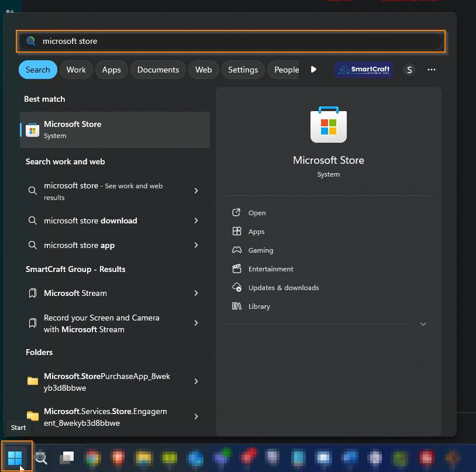This screenshot has height=472, width=476.
Task: Expand the Microsoft.StorePurchaseApp folder chevron
Action: point(196,381)
